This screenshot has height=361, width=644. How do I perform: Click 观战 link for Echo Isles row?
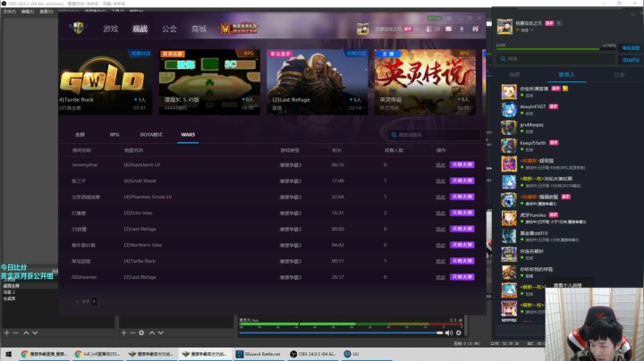440,213
